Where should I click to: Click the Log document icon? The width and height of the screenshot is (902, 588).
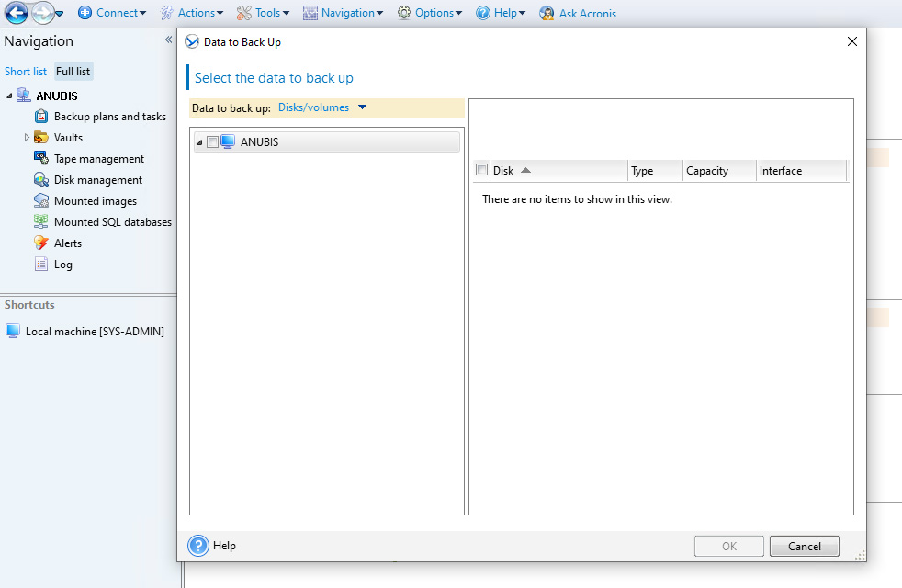click(x=40, y=264)
